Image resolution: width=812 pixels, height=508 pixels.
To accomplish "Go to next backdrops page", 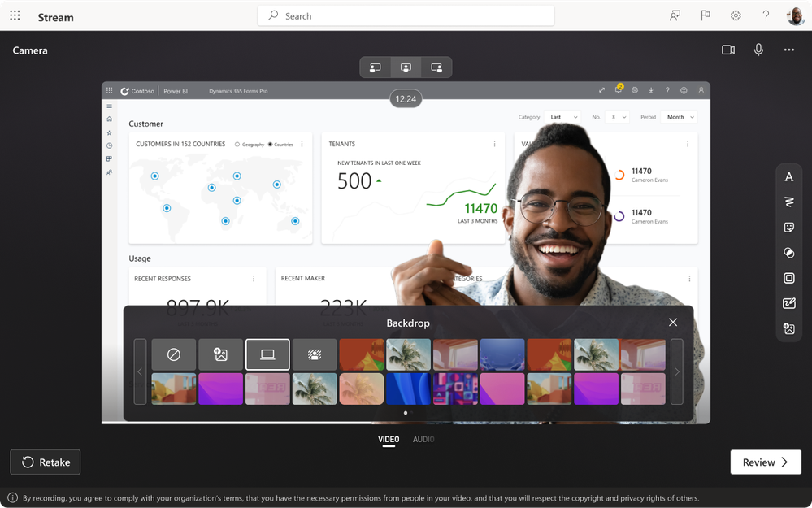I will (677, 371).
